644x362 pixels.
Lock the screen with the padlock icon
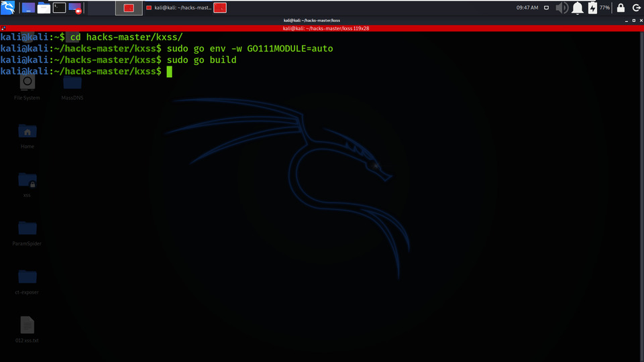(621, 8)
